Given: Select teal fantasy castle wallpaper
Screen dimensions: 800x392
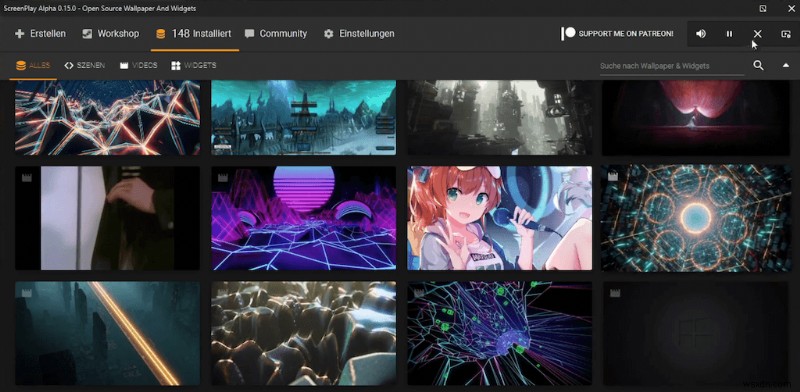Looking at the screenshot, I should point(304,117).
